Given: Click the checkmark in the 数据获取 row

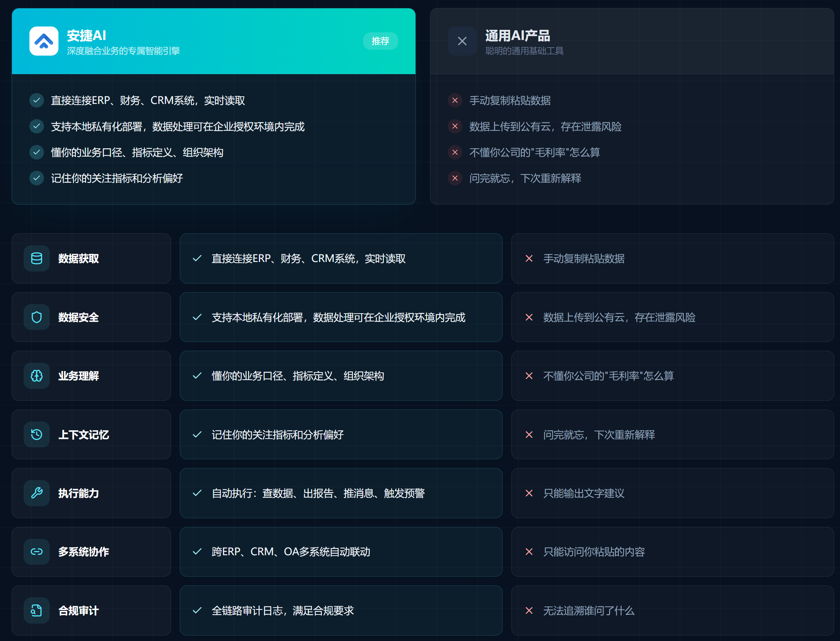Looking at the screenshot, I should 197,259.
